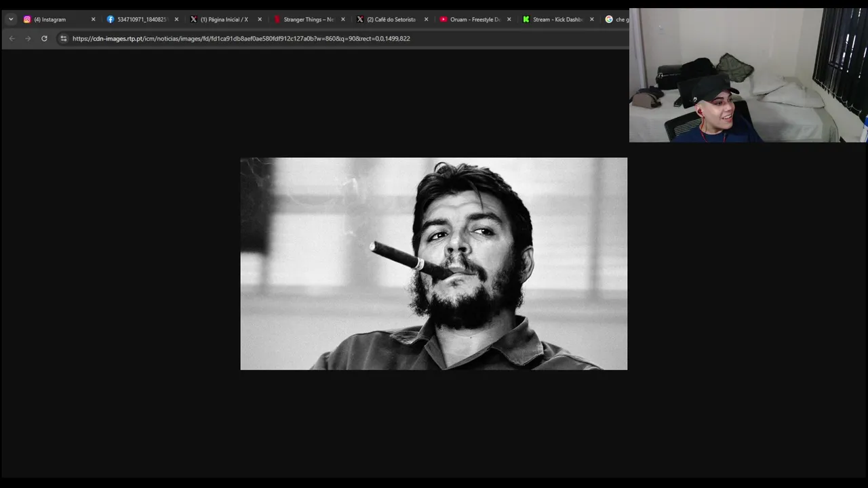Close the Oruam Freestyle tab
Image resolution: width=868 pixels, height=488 pixels.
tap(509, 20)
